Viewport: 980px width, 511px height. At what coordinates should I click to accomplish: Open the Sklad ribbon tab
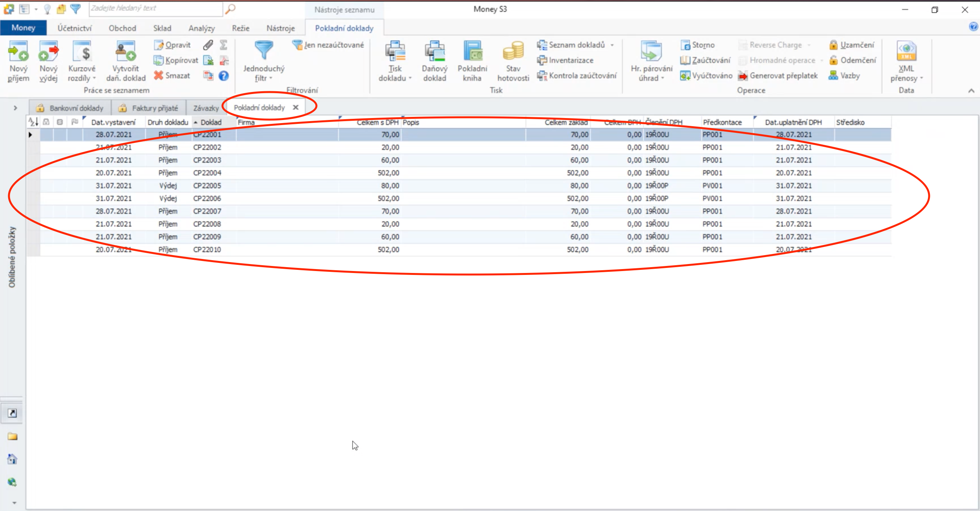[162, 28]
